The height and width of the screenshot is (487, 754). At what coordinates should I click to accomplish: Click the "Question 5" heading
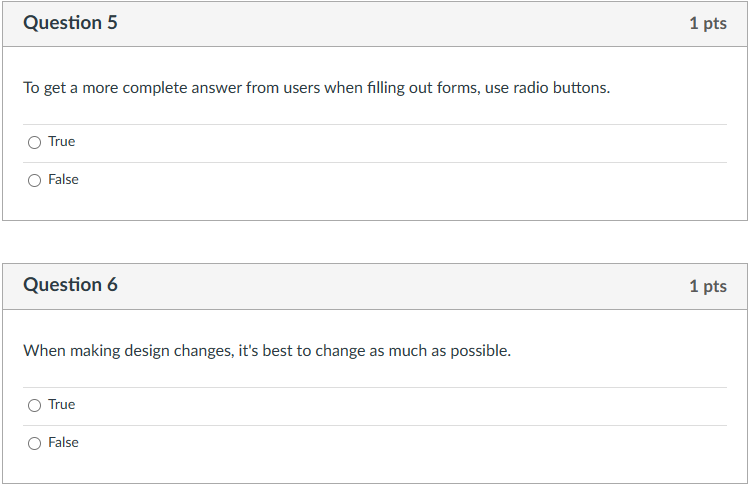click(x=70, y=23)
